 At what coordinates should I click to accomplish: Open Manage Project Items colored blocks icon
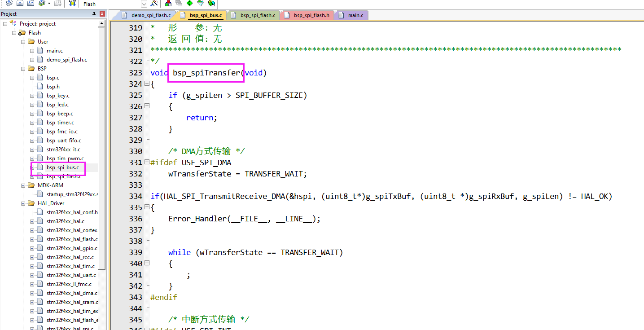point(168,4)
